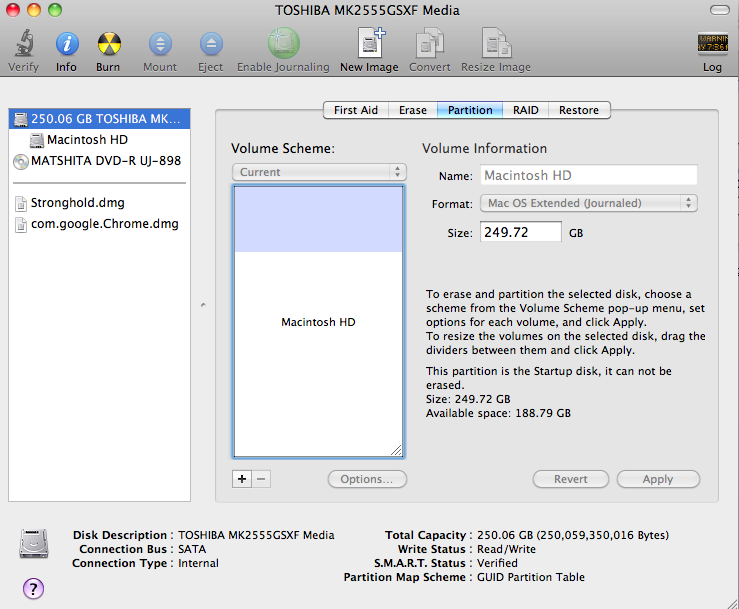The image size is (739, 609).
Task: Switch to the First Aid tab
Action: 356,110
